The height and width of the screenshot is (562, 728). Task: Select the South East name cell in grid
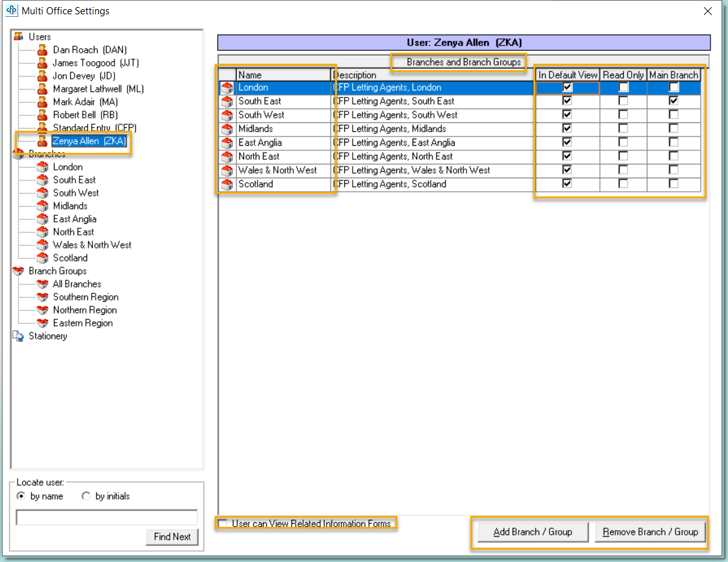(x=284, y=101)
